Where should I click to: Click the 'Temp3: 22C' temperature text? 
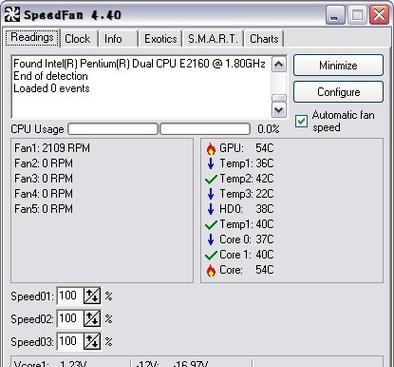(246, 194)
